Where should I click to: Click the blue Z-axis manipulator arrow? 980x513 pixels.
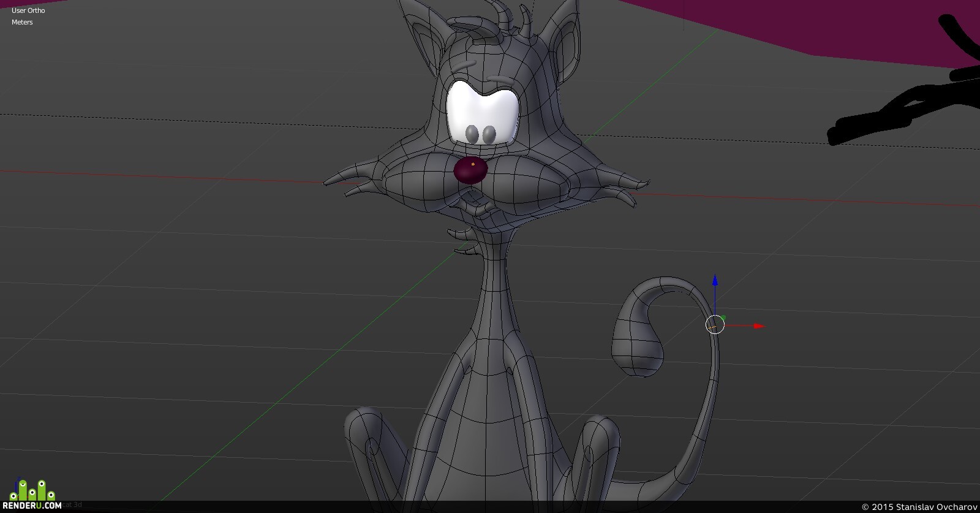pyautogui.click(x=715, y=280)
